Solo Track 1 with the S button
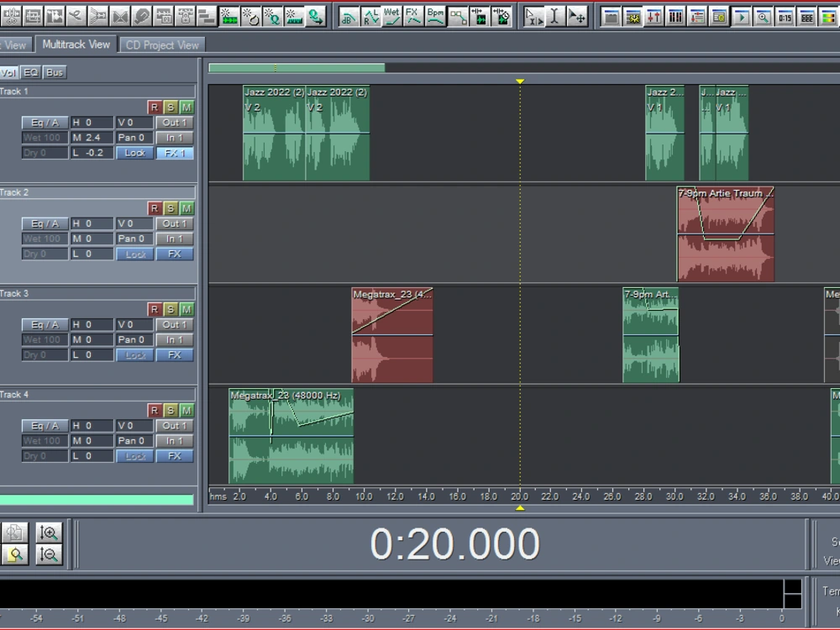The height and width of the screenshot is (630, 840). 171,108
